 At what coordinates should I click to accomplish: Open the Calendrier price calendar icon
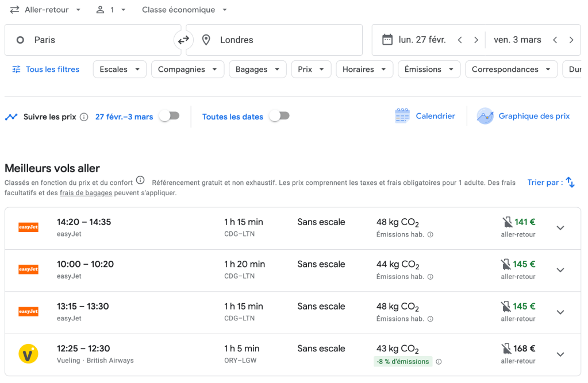tap(402, 116)
